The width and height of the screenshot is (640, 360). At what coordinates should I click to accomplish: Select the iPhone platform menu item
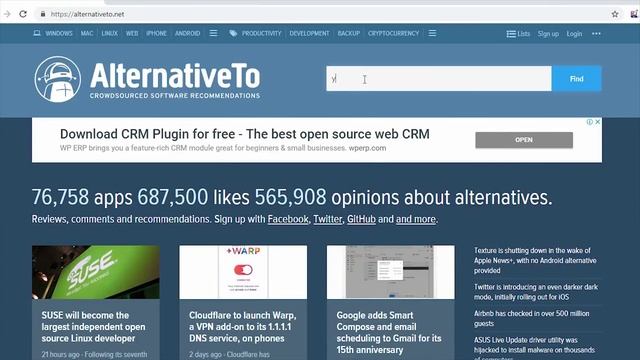[x=156, y=33]
